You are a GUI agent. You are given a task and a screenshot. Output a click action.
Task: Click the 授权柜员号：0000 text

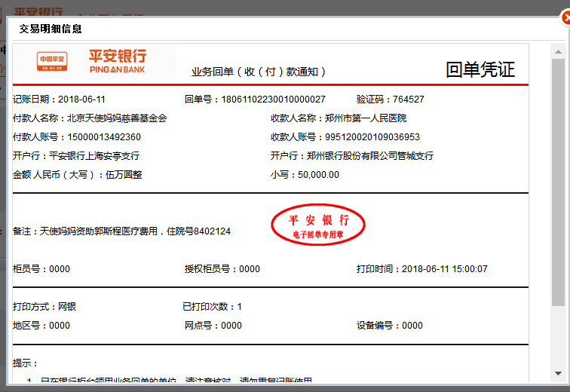pos(222,269)
